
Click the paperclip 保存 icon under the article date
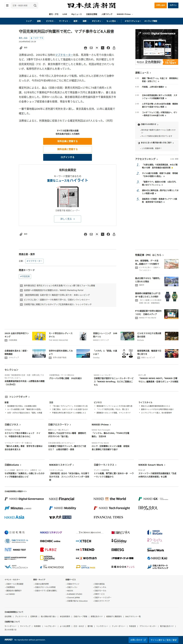(21, 48)
